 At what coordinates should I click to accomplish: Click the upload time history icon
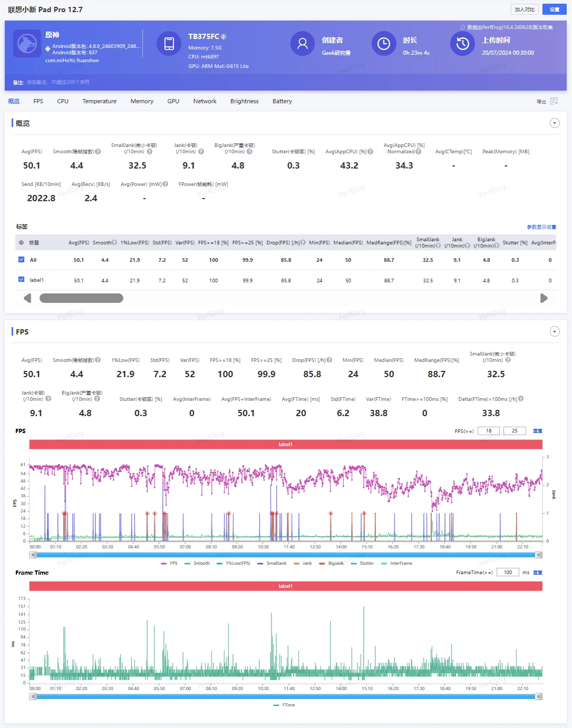[x=462, y=44]
